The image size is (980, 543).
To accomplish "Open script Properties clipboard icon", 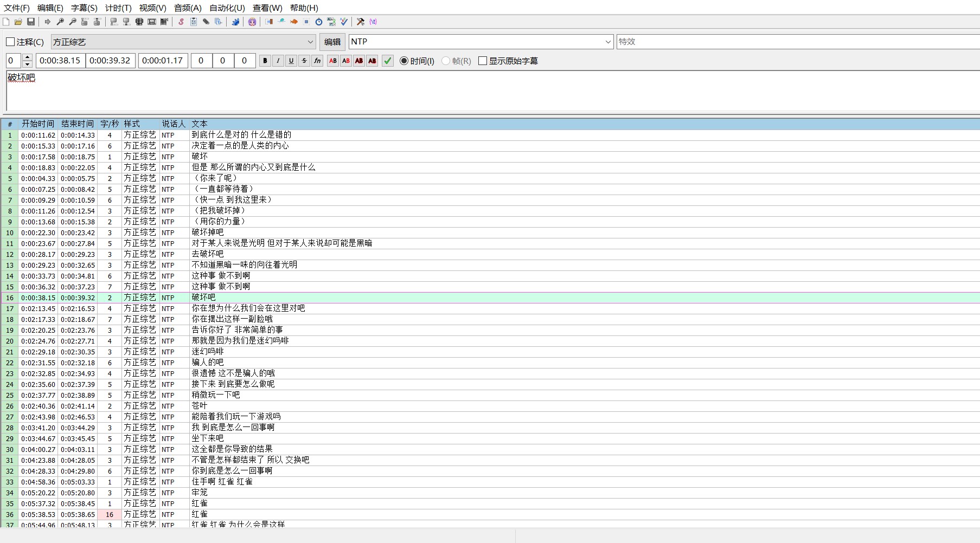I will 194,22.
